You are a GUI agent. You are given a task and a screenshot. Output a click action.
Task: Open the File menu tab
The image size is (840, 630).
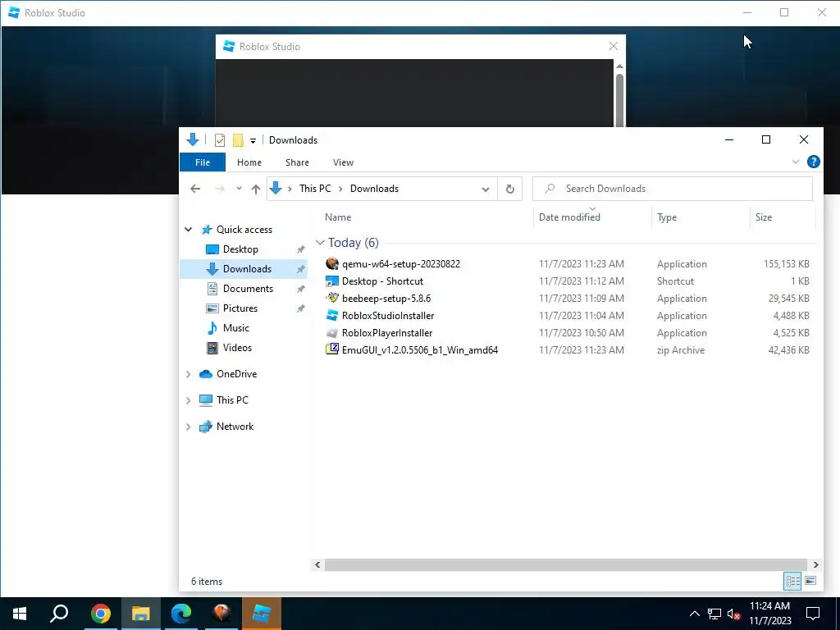coord(203,162)
